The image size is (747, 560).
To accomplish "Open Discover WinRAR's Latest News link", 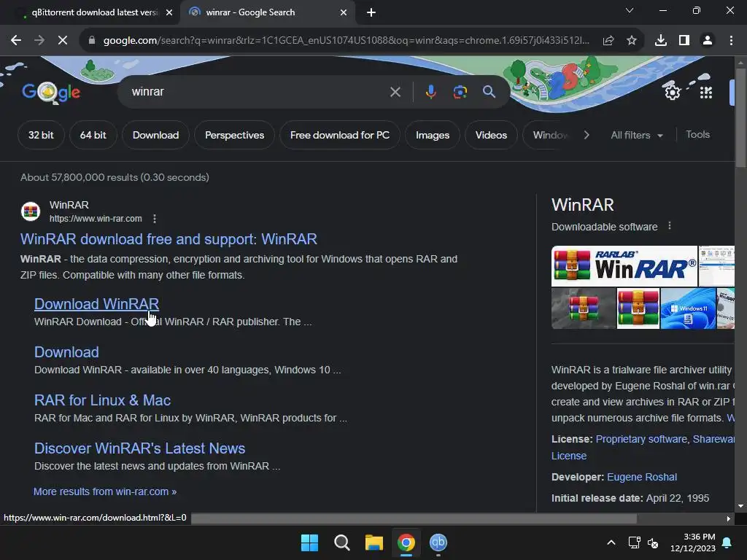I will click(139, 448).
